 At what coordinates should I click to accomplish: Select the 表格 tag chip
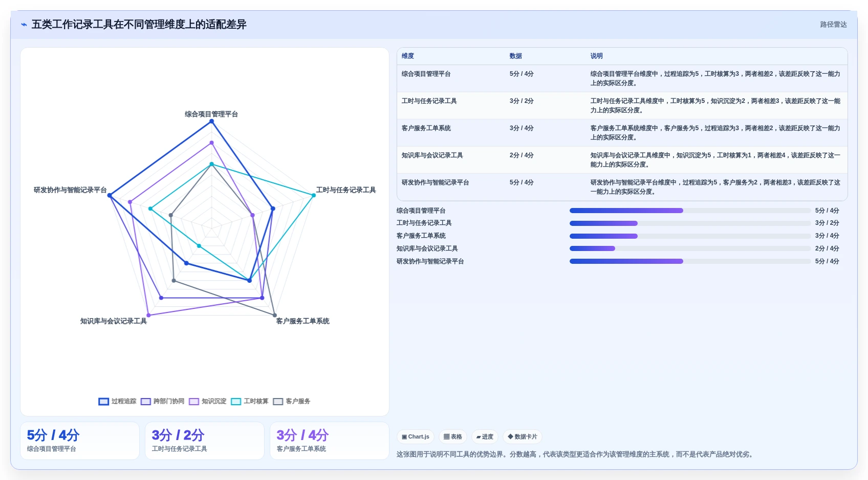coord(453,436)
